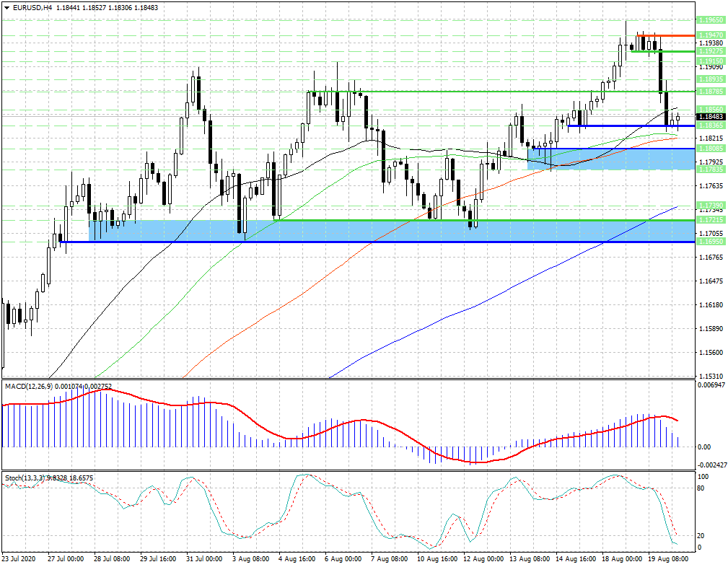Click the EURUSD,H4 chart title
The width and height of the screenshot is (728, 567).
tap(33, 7)
